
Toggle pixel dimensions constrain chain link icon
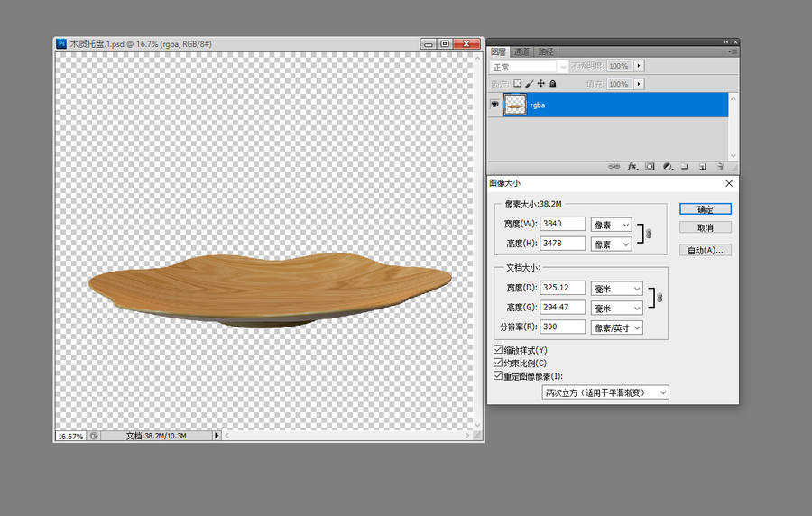649,234
